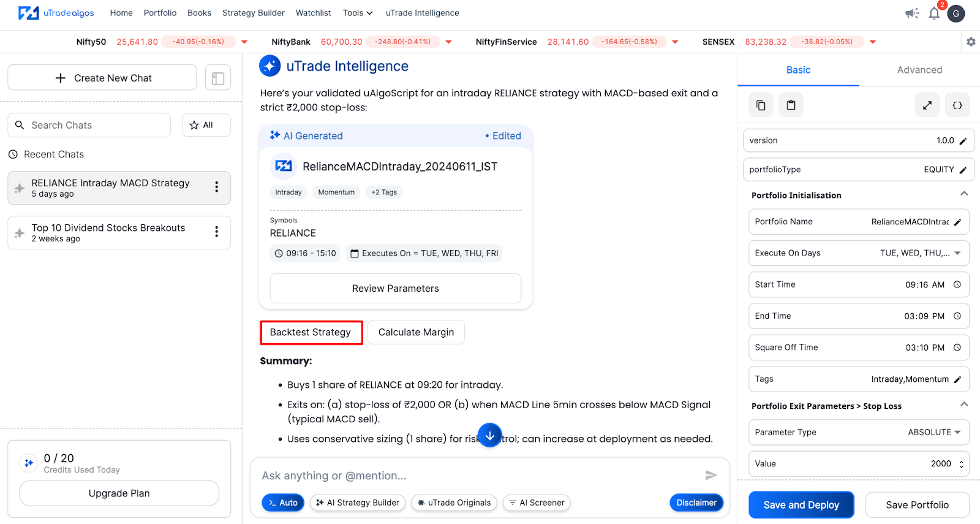980x524 pixels.
Task: Focus the Search Chats field
Action: click(89, 125)
